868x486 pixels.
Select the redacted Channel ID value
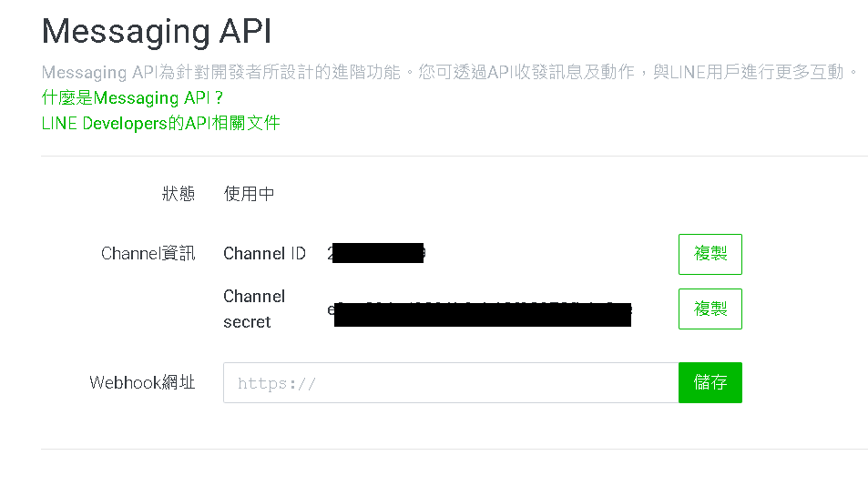click(x=377, y=254)
